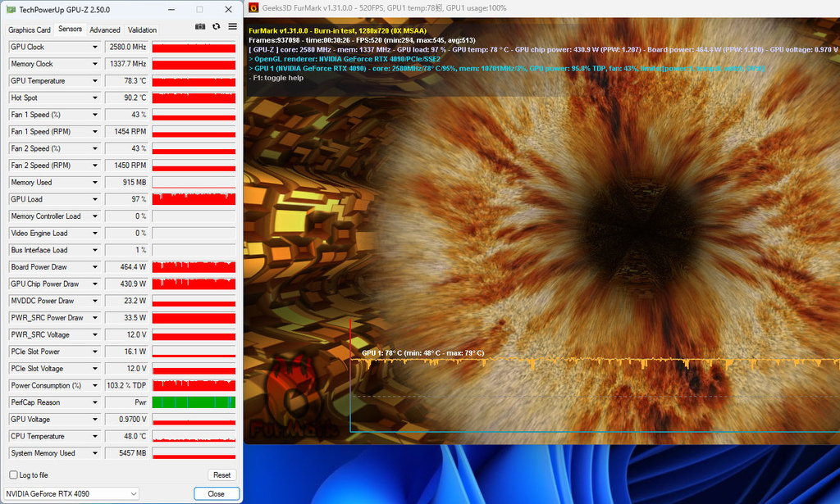Expand the Memory Clock sensor dropdown

[95, 64]
